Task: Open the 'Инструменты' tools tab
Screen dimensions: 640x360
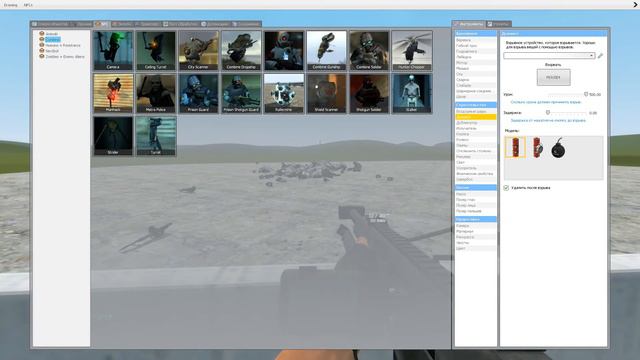Action: tap(469, 24)
